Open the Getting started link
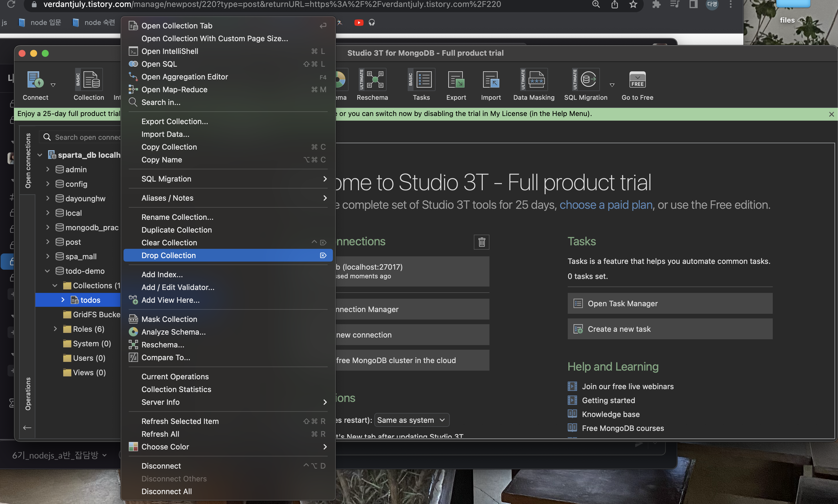This screenshot has height=504, width=838. [x=608, y=400]
